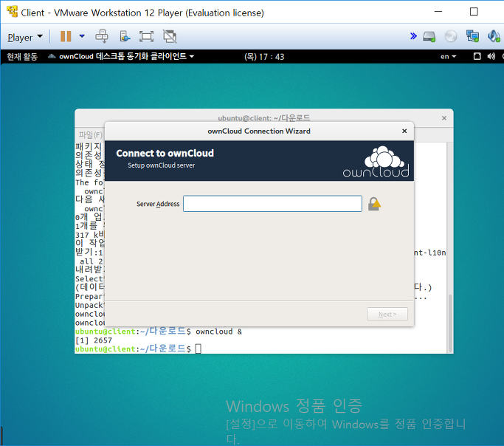The width and height of the screenshot is (504, 446).
Task: Close the ubuntu@client terminal window
Action: pos(444,118)
